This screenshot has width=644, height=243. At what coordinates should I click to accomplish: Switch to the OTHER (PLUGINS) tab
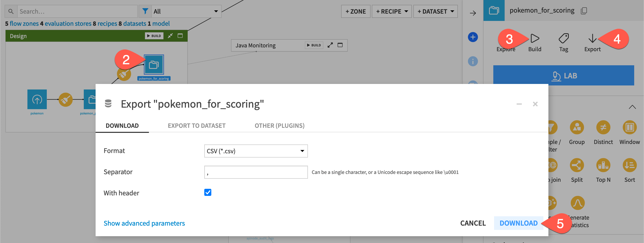coord(279,126)
